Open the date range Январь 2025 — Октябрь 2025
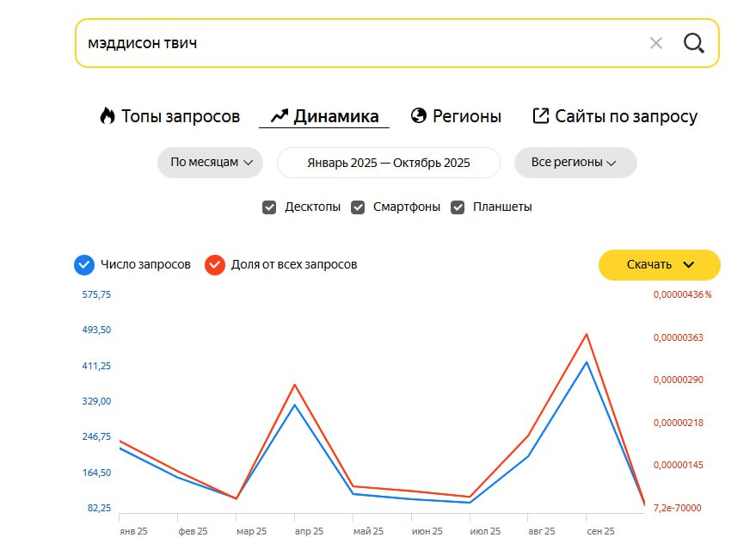 (x=388, y=163)
